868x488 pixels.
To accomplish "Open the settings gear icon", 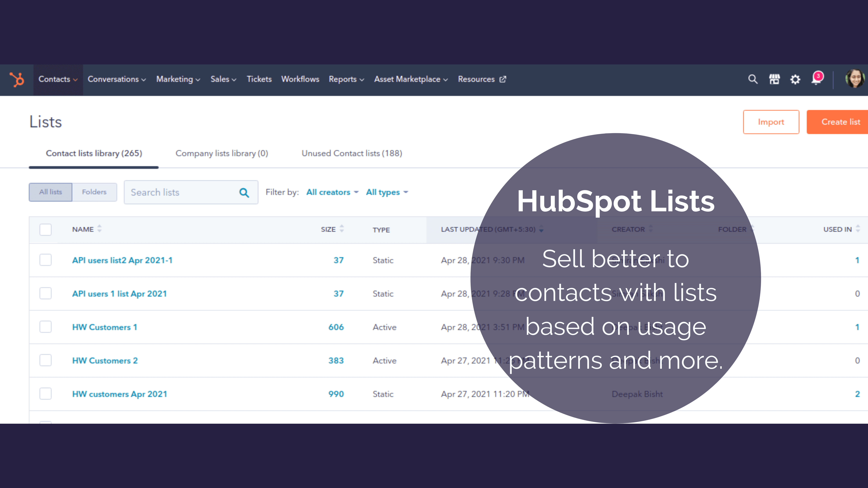I will click(795, 80).
